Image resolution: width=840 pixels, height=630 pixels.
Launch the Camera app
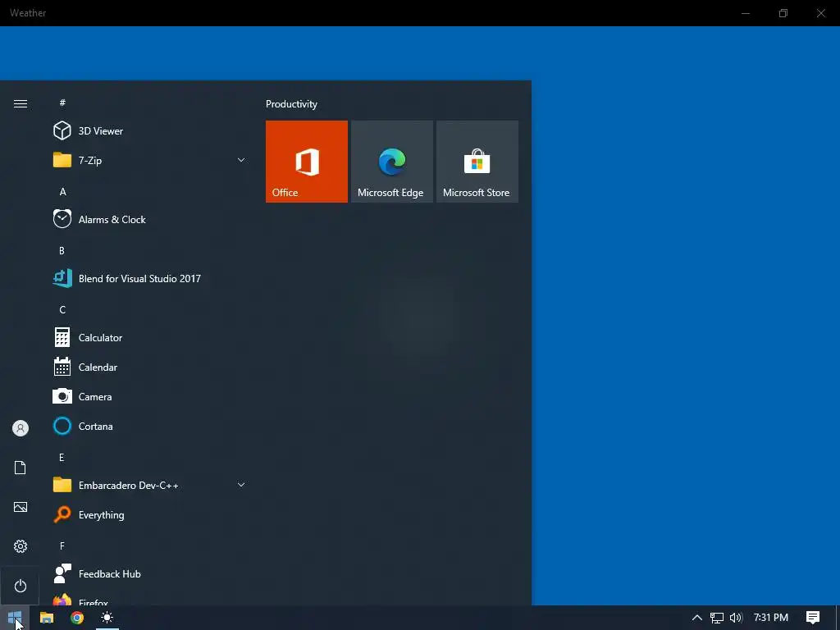pyautogui.click(x=149, y=396)
